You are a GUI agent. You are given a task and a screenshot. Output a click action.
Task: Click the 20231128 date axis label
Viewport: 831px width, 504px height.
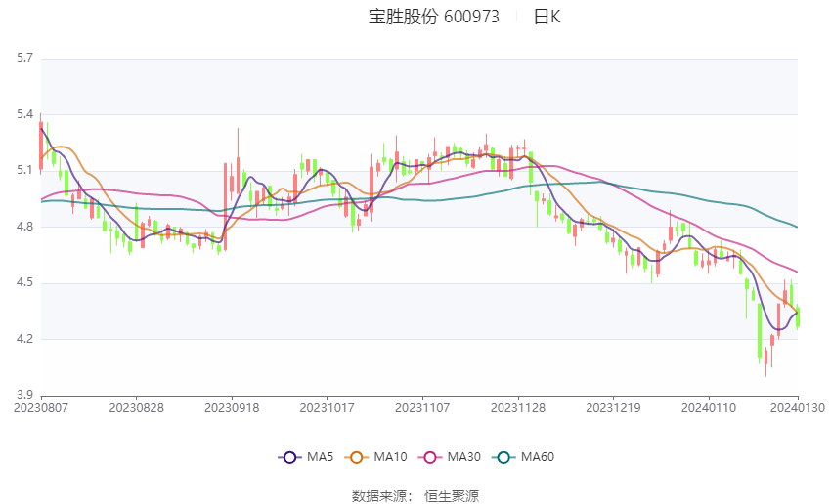(x=518, y=408)
